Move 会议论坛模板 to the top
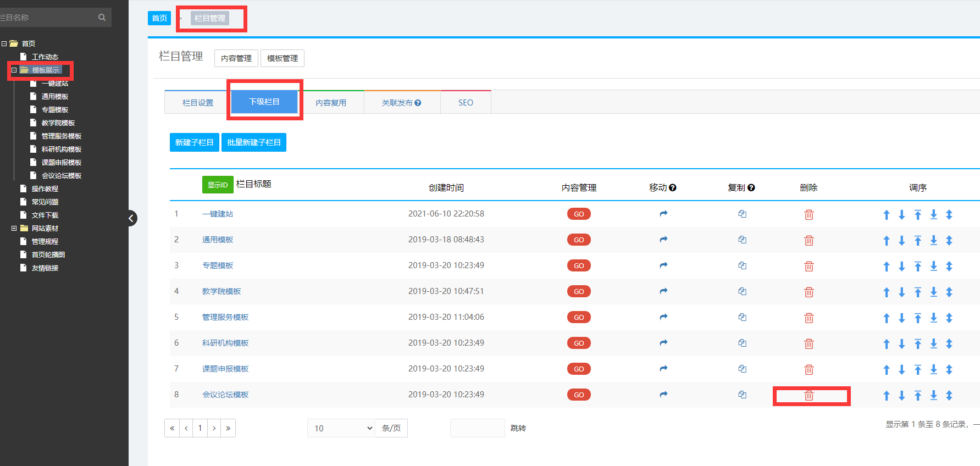 (x=918, y=396)
